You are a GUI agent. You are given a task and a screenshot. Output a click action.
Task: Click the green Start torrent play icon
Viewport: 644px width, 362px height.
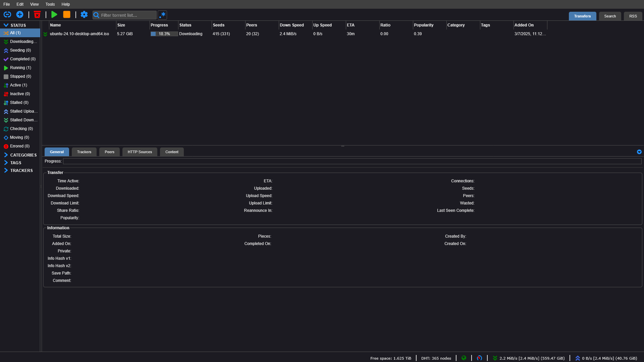click(x=54, y=14)
